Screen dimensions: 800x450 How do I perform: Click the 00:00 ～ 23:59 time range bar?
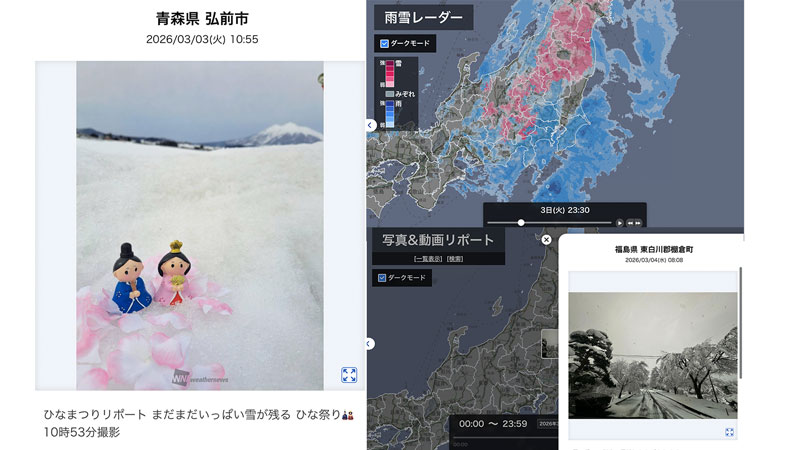tap(493, 423)
